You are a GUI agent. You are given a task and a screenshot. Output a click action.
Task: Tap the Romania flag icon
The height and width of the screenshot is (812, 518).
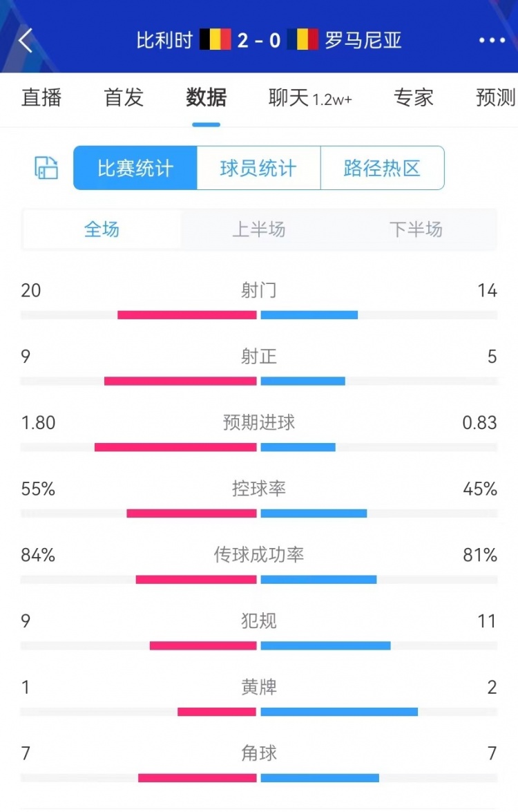point(303,40)
